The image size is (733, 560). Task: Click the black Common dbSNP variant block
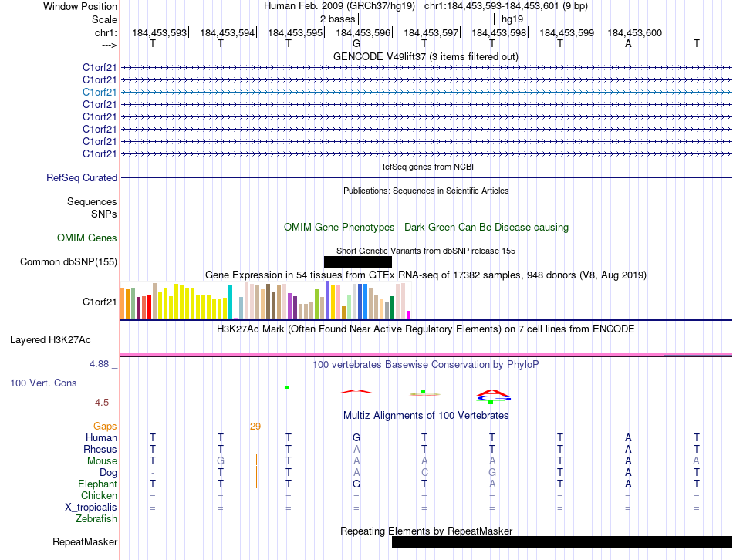(357, 262)
